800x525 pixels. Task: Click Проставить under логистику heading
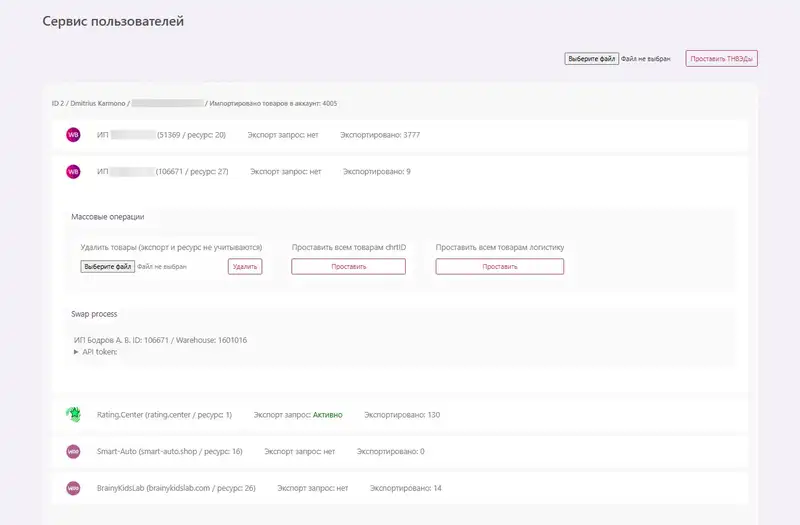click(499, 266)
